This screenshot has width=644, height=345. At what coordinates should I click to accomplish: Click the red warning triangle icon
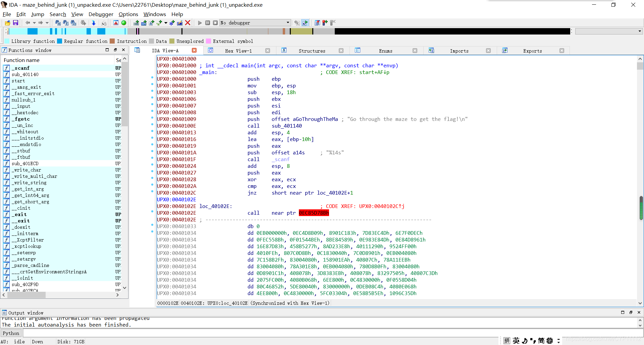116,23
